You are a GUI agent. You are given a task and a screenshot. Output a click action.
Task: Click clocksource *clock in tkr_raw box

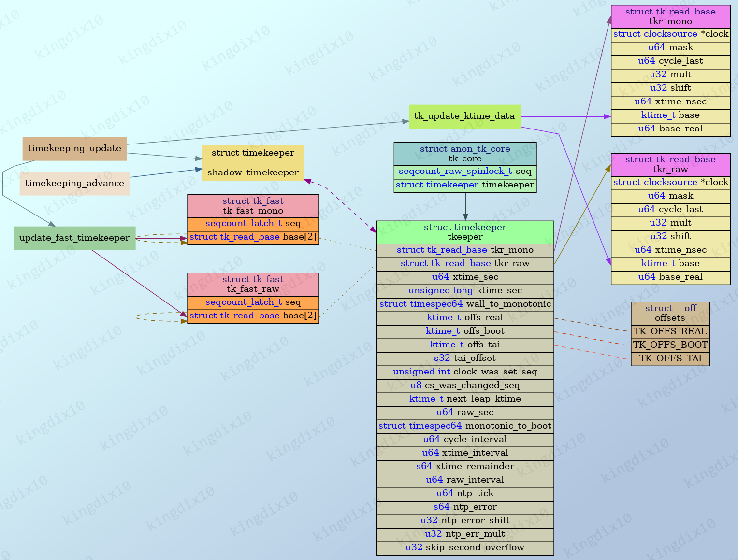coord(670,184)
